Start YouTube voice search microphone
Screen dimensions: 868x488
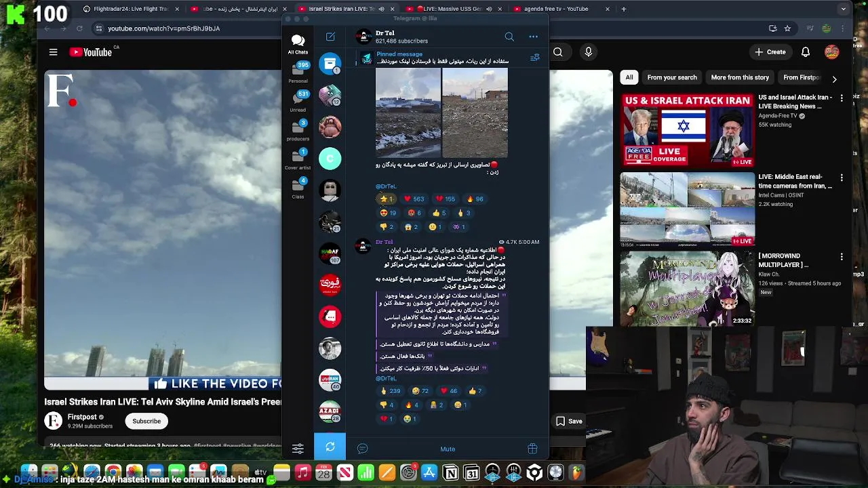point(589,52)
